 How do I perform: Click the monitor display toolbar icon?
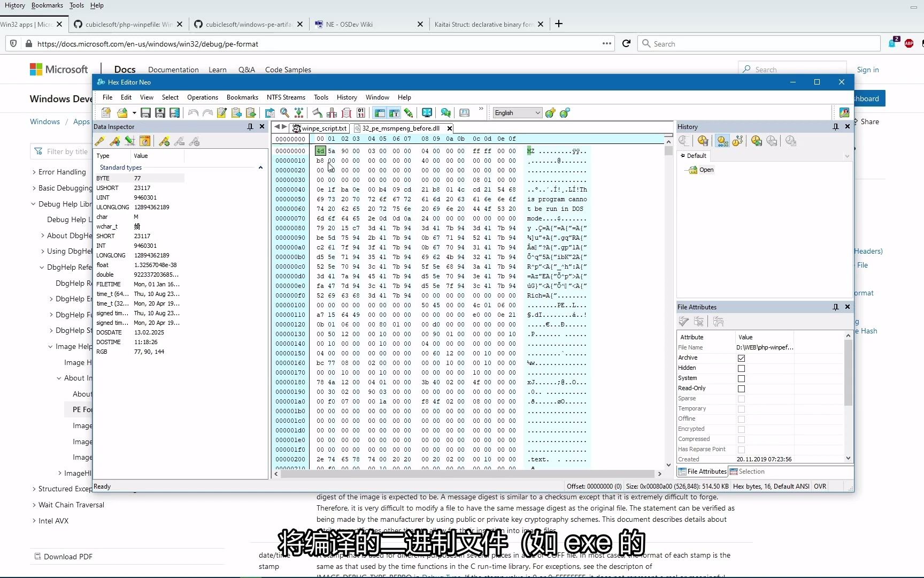[427, 112]
